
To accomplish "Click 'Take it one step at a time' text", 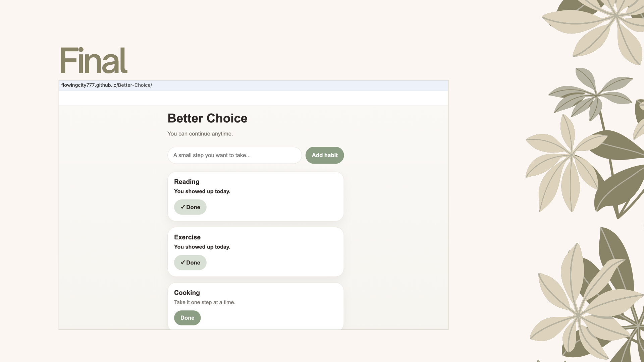I will tap(205, 302).
